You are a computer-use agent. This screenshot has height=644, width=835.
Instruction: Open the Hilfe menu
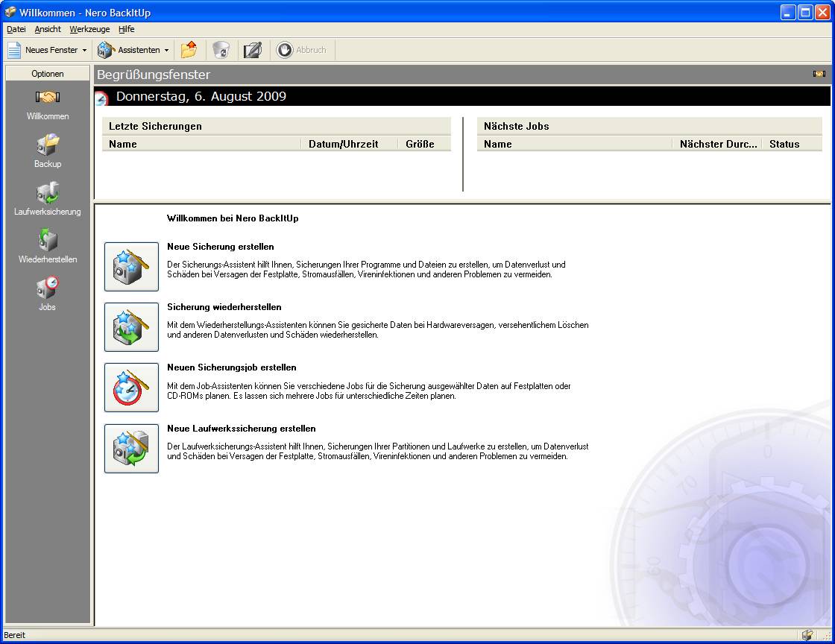point(126,29)
